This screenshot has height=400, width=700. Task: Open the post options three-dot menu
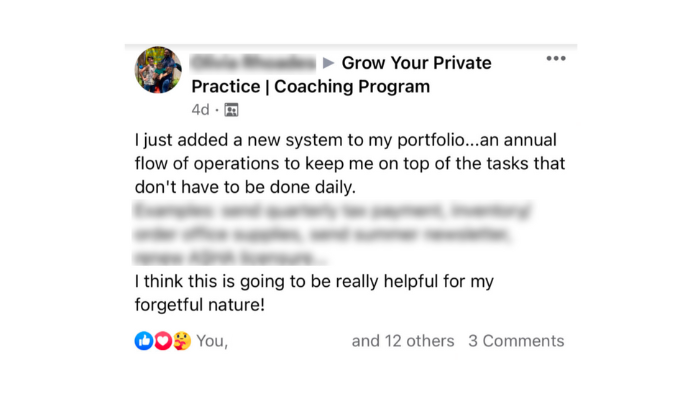tap(556, 58)
